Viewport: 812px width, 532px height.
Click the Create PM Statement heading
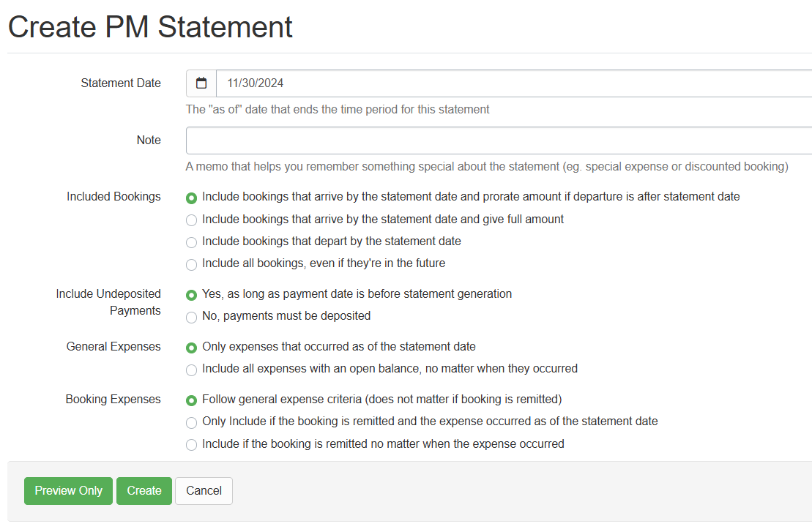tap(149, 27)
